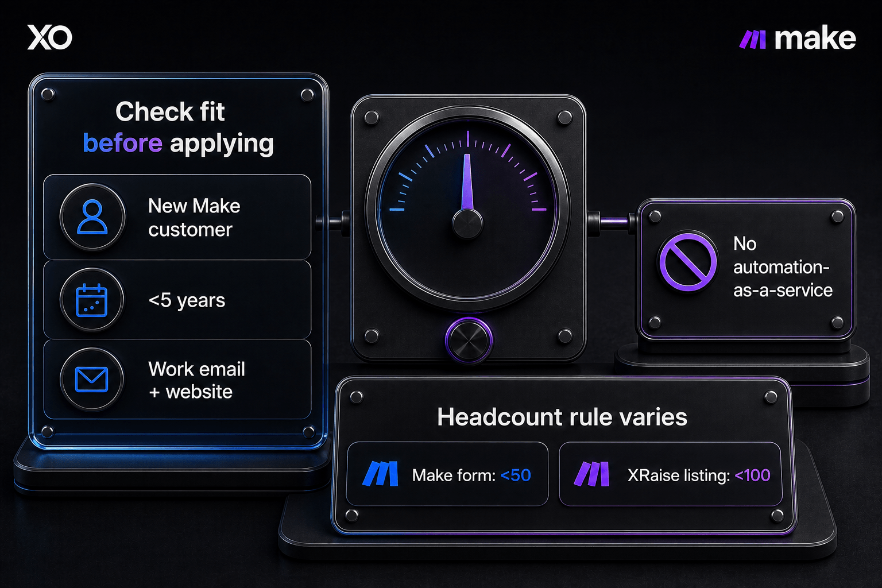The image size is (882, 588).
Task: Click the purple prohibited circle icon
Action: [687, 262]
